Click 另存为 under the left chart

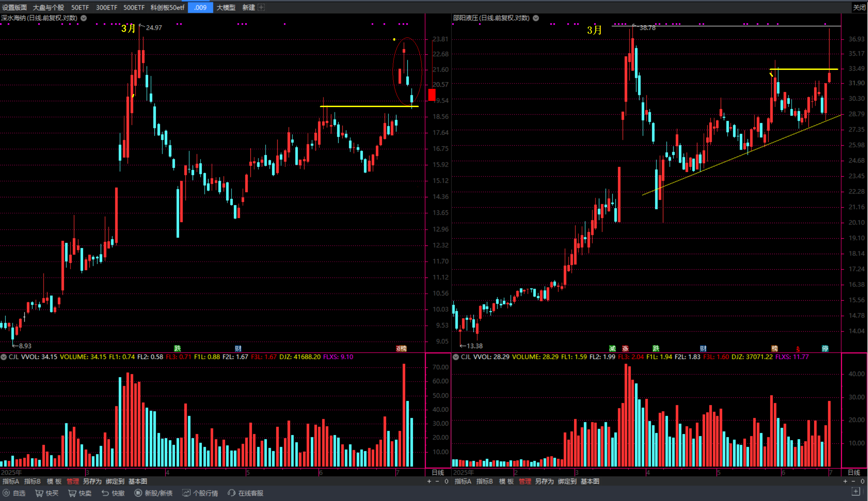click(x=92, y=481)
